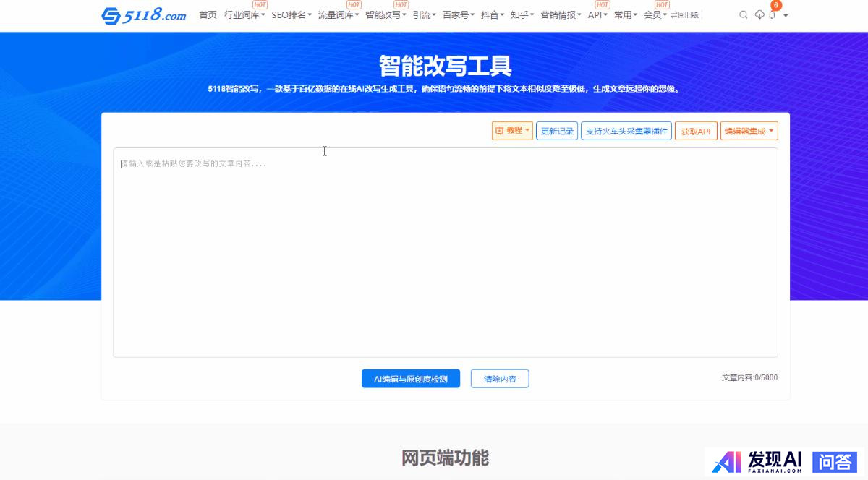
Task: Open the 行业词库 menu
Action: 244,15
